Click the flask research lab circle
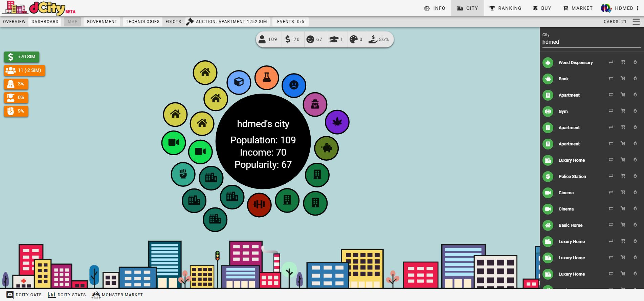The width and height of the screenshot is (644, 301). [x=267, y=78]
